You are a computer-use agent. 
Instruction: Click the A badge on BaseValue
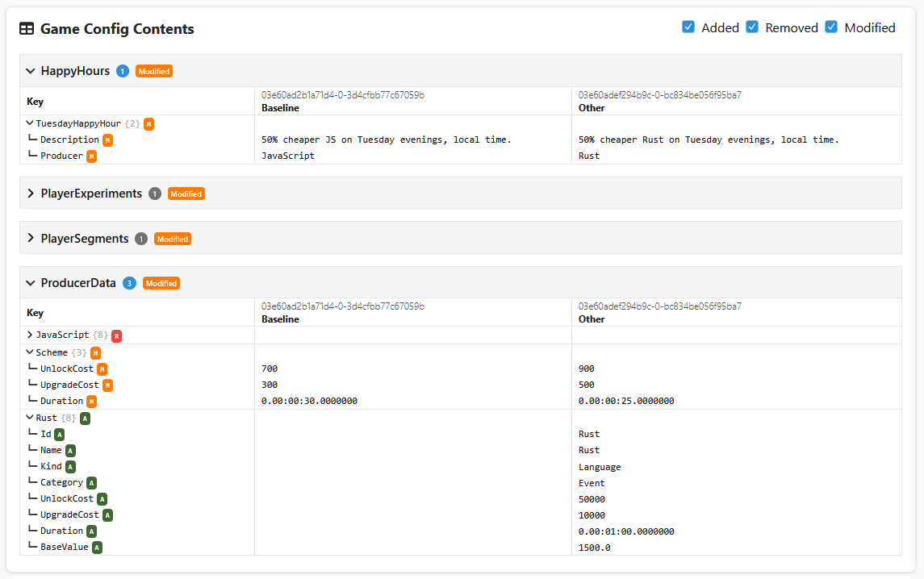pyautogui.click(x=97, y=548)
